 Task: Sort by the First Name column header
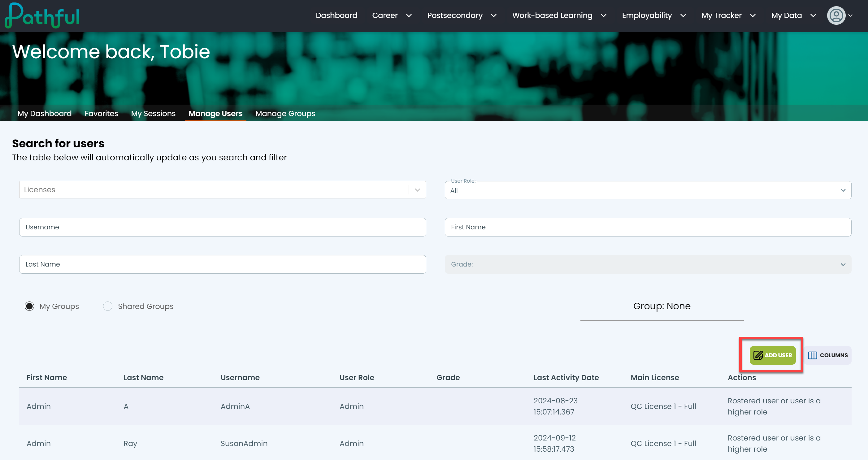click(47, 377)
